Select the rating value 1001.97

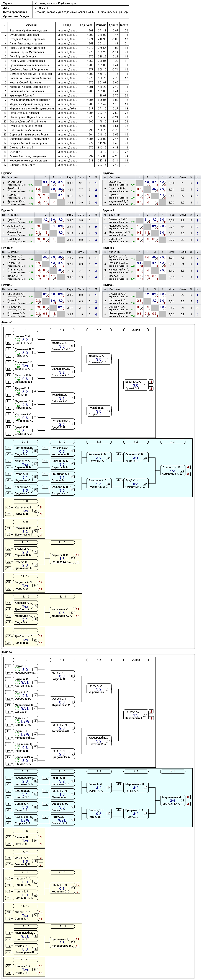tap(101, 83)
